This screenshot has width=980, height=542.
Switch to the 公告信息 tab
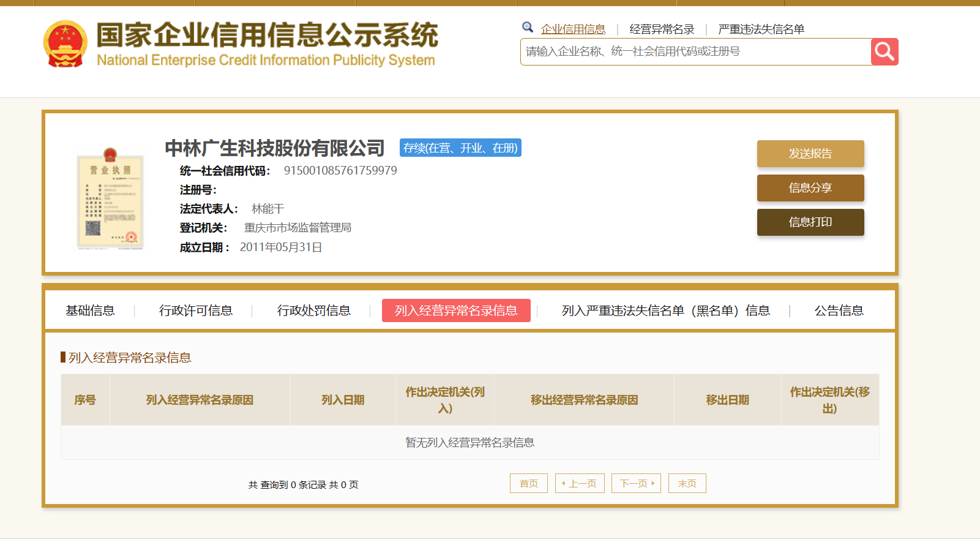point(839,311)
